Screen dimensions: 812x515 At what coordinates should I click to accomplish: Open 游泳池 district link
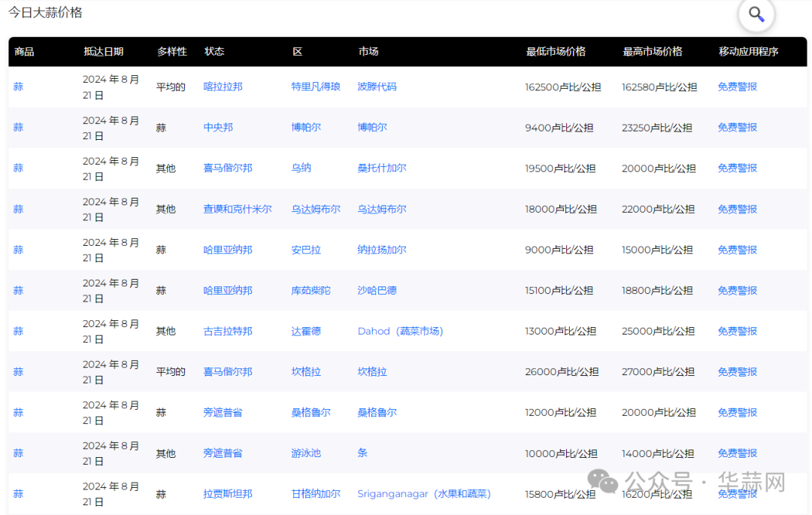[x=306, y=453]
